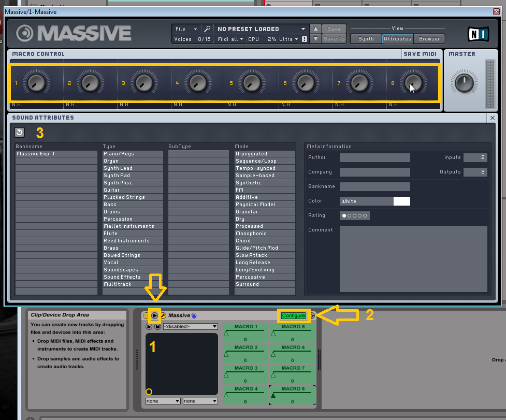Click the green Configure button

(293, 315)
